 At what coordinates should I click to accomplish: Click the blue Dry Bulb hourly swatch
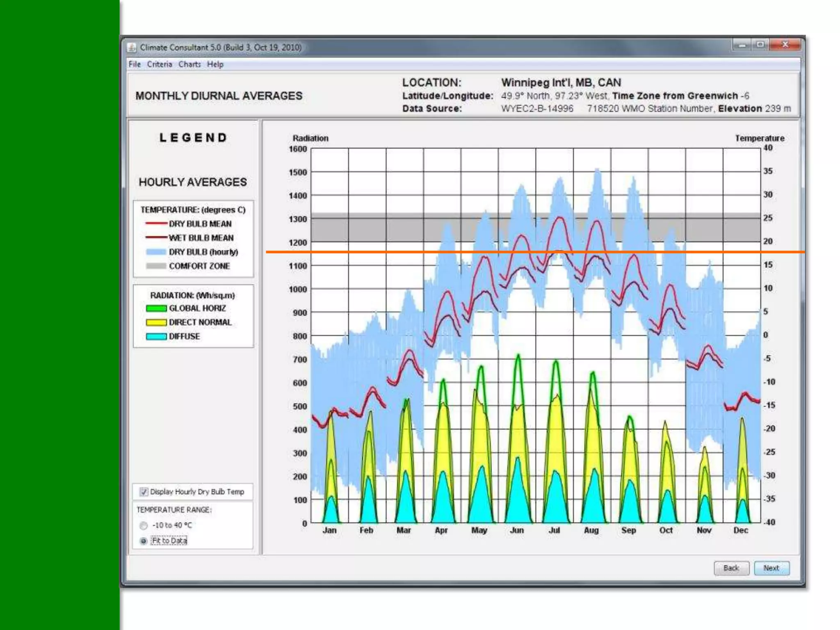coord(156,252)
